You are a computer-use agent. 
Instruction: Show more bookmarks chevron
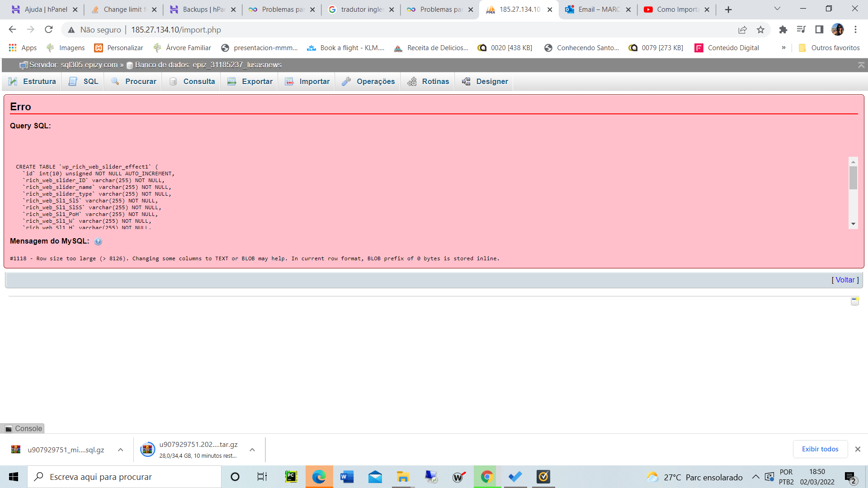(x=783, y=48)
